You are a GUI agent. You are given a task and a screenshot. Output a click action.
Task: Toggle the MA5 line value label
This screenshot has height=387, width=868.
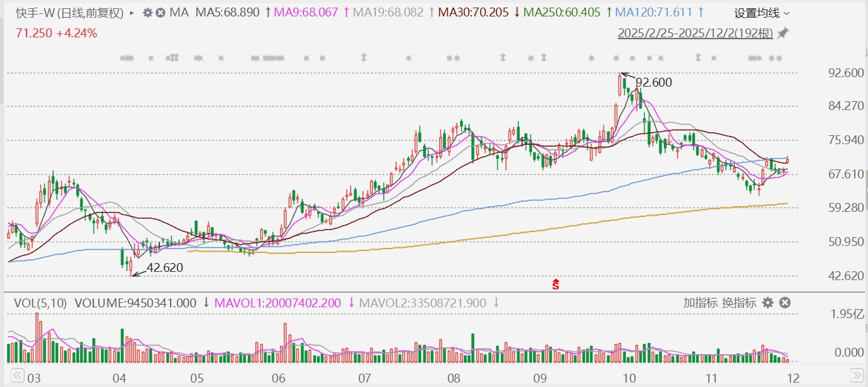(227, 13)
